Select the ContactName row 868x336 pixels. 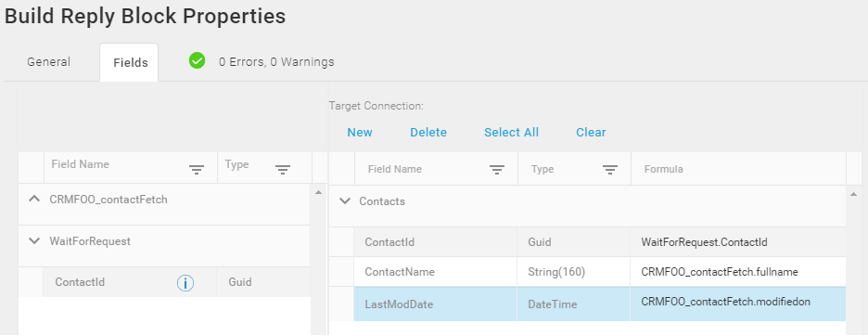599,272
